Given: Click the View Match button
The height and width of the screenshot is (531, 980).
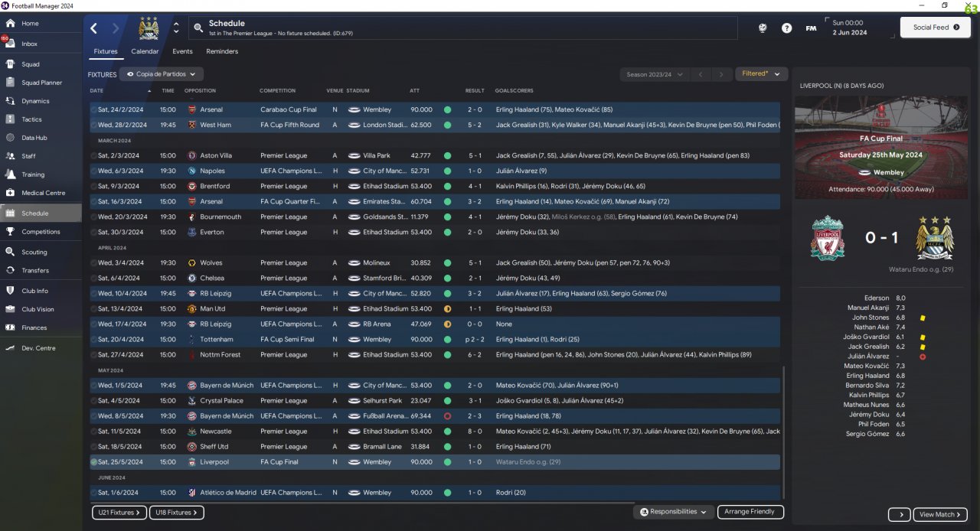Looking at the screenshot, I should 940,514.
